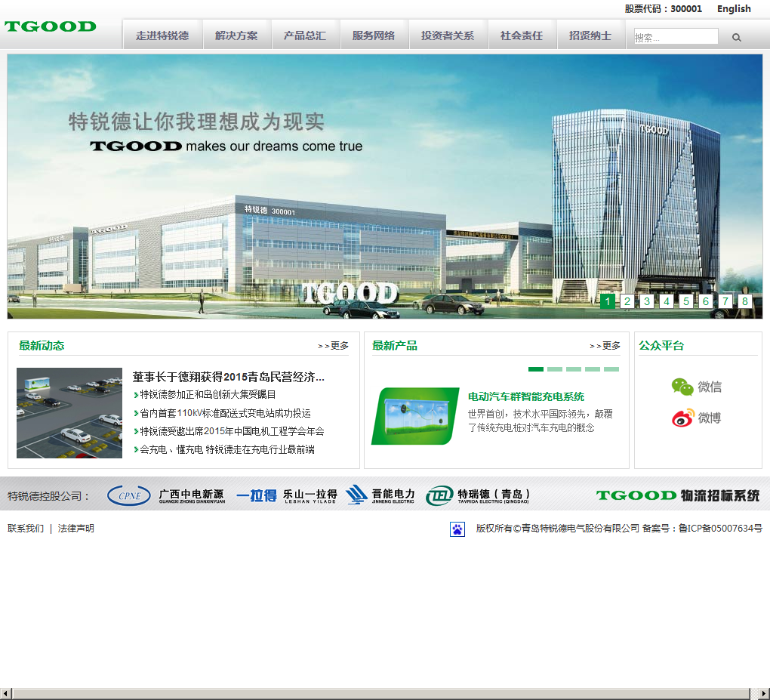Switch the site to English
The image size is (770, 700).
[734, 9]
